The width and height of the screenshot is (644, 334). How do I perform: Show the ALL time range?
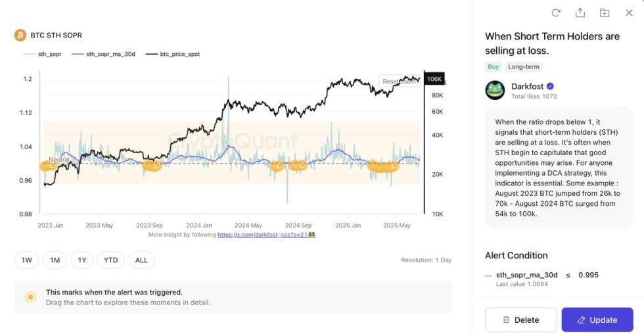[x=141, y=260]
